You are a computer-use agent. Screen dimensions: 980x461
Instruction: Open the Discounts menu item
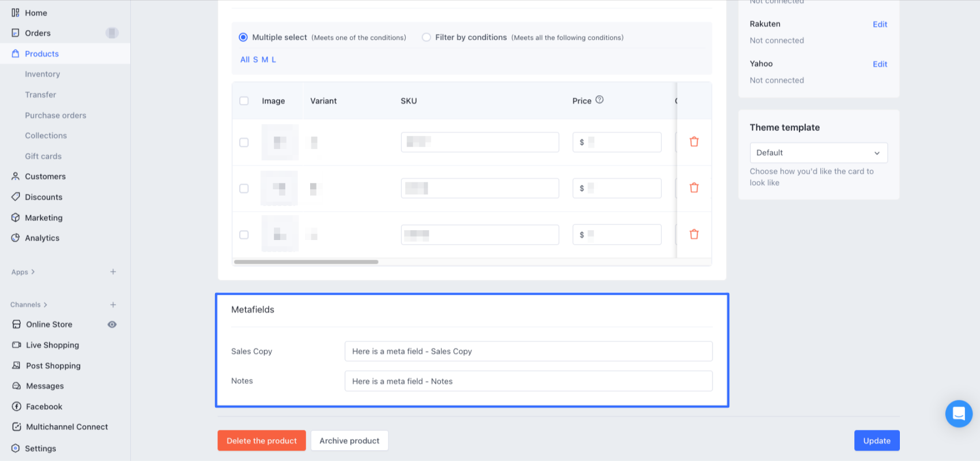(x=43, y=197)
